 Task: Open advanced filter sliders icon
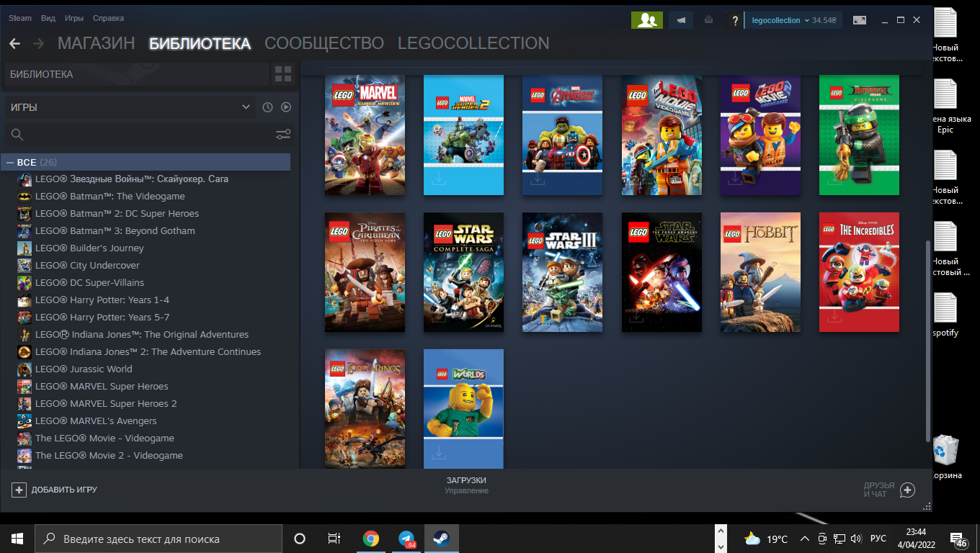(283, 135)
